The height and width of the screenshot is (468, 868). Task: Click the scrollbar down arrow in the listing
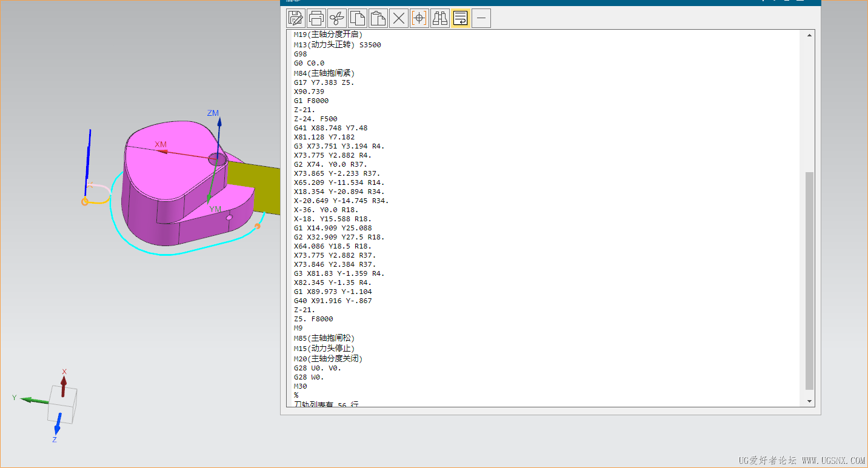(x=810, y=401)
